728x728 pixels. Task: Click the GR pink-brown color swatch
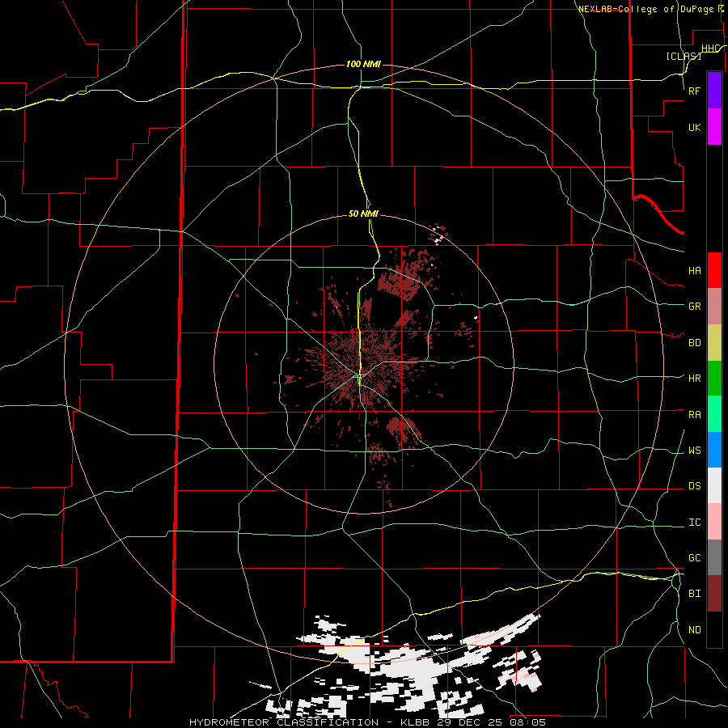click(714, 306)
